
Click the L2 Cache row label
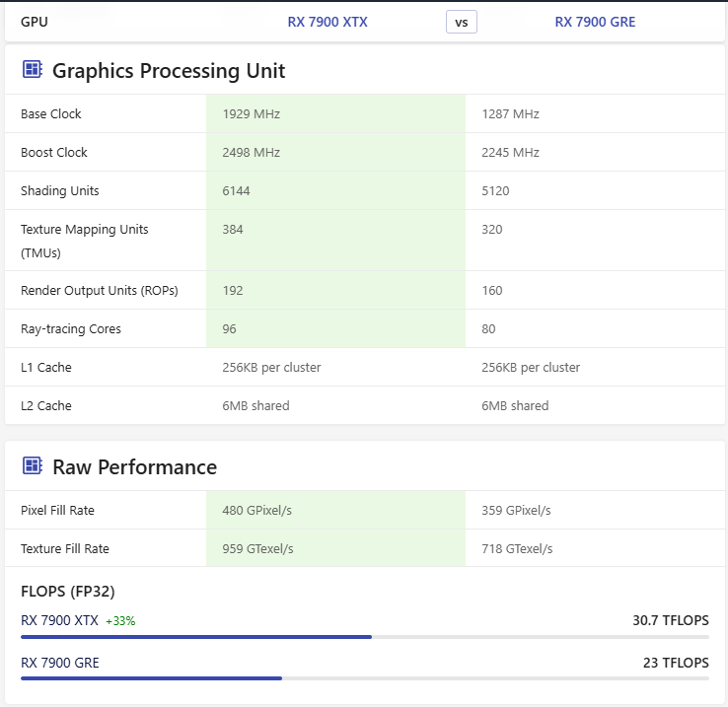click(46, 406)
